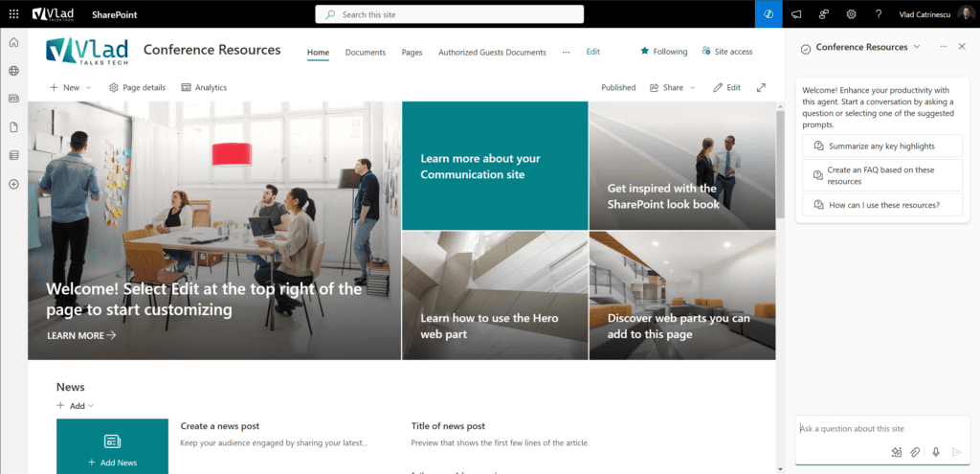Open My sites globe icon in left rail
Viewport: 980px width, 474px height.
click(13, 71)
